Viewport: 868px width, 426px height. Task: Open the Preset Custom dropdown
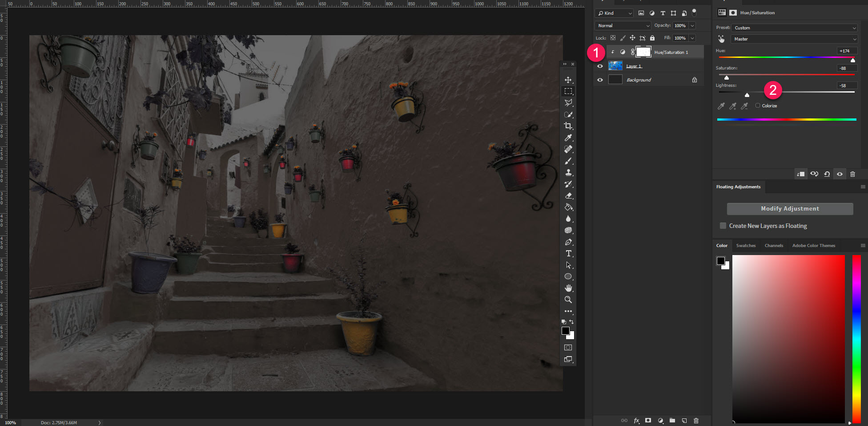(795, 28)
